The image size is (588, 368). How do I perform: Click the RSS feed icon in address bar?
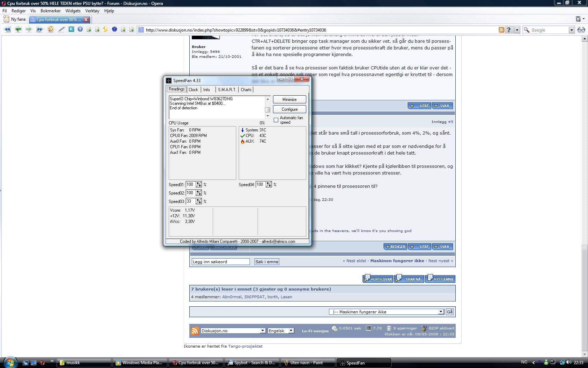[501, 30]
